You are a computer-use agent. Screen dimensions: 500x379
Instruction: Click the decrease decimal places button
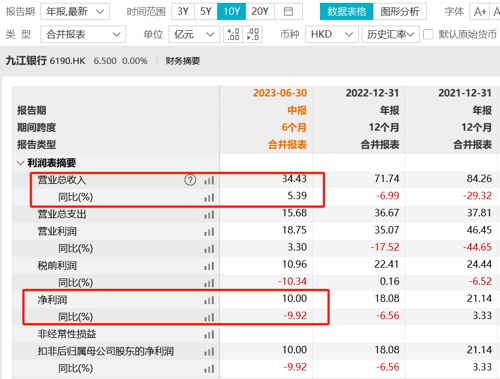tap(253, 34)
